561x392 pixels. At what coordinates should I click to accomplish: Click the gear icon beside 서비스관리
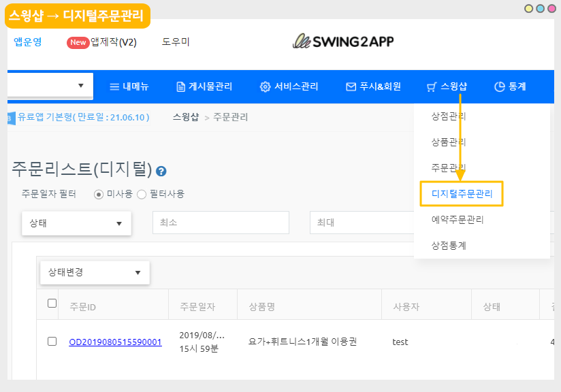266,86
